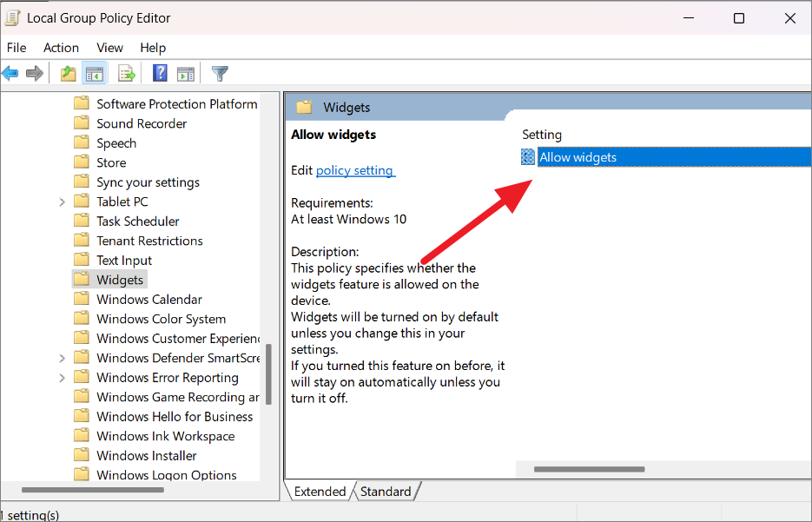The width and height of the screenshot is (812, 522).
Task: Expand the Windows Error Reporting node
Action: tap(63, 378)
